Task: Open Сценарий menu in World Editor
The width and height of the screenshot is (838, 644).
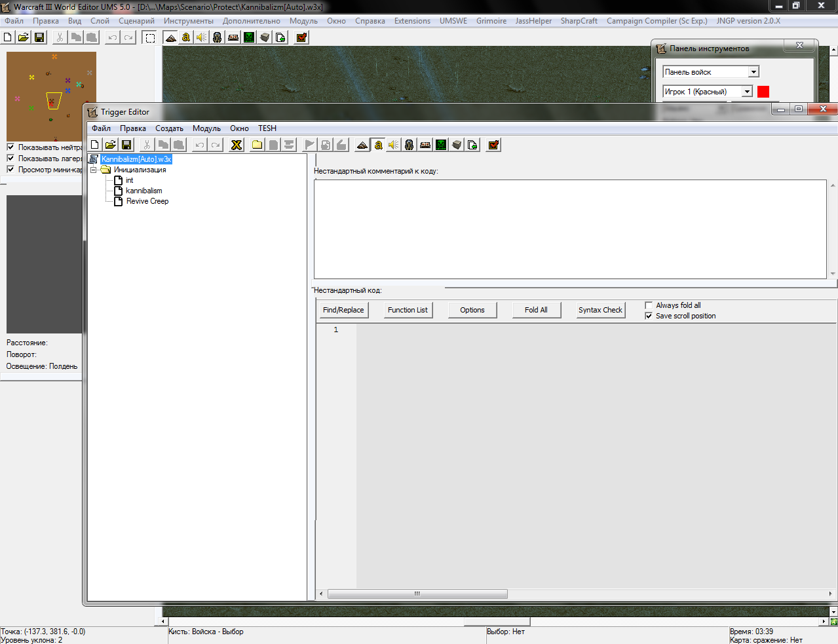Action: pyautogui.click(x=136, y=21)
